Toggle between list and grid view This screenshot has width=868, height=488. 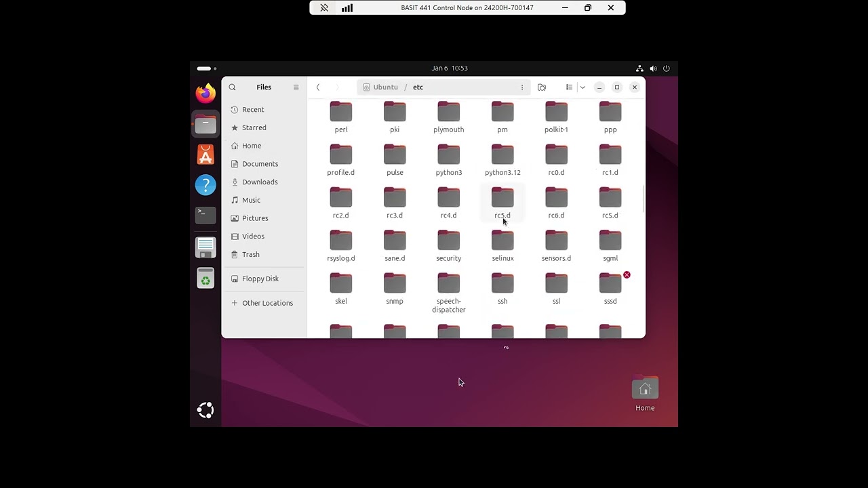tap(570, 87)
